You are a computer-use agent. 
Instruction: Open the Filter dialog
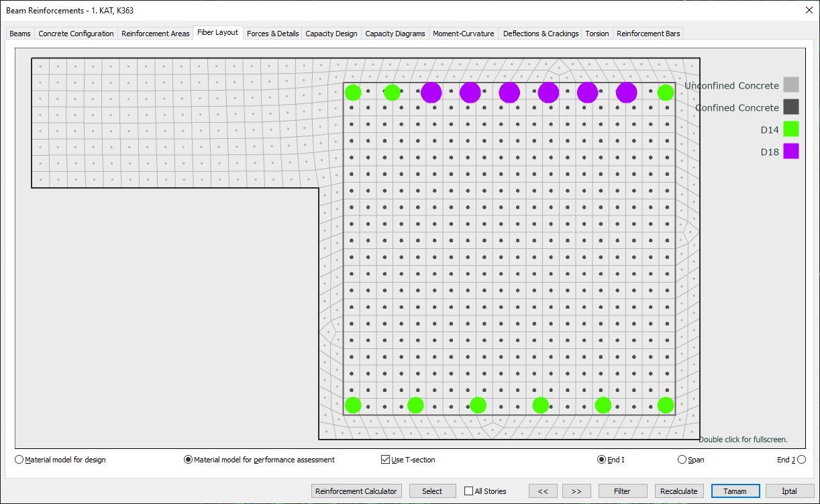(622, 491)
